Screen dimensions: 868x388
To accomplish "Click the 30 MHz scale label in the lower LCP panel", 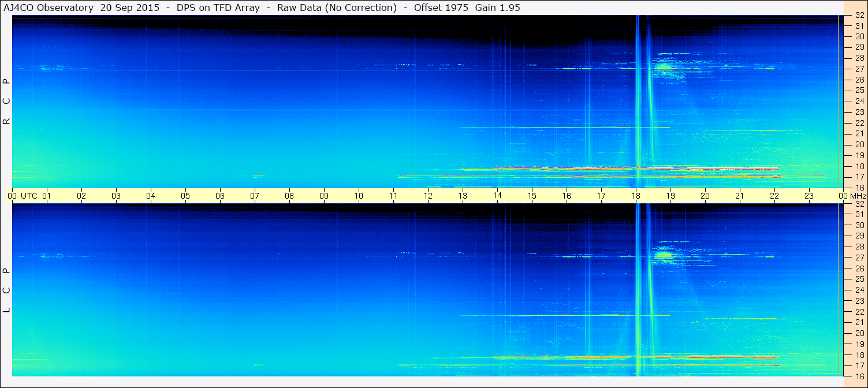I will point(859,225).
